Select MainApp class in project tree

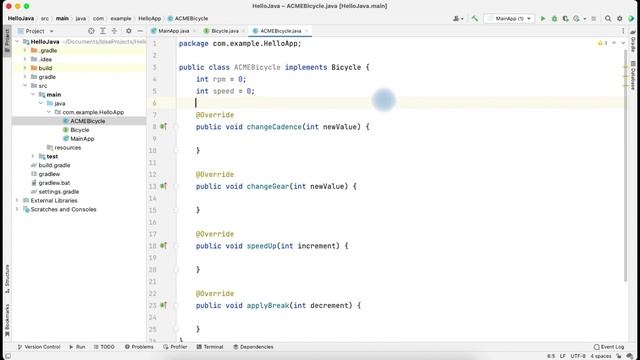(82, 139)
